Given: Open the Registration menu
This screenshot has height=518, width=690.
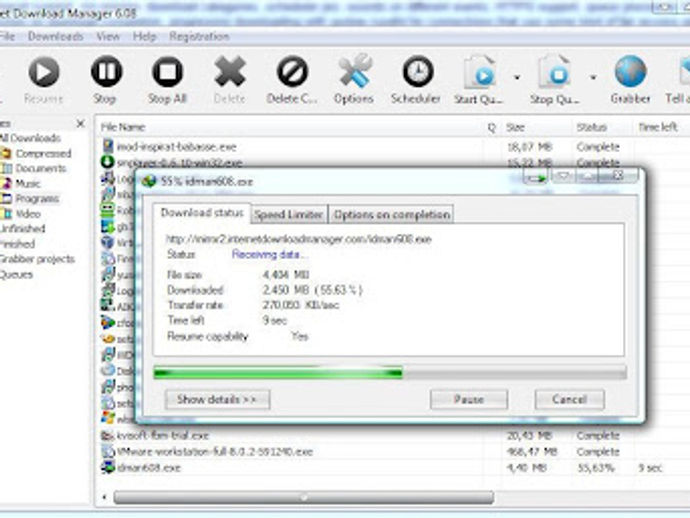Looking at the screenshot, I should coord(199,37).
